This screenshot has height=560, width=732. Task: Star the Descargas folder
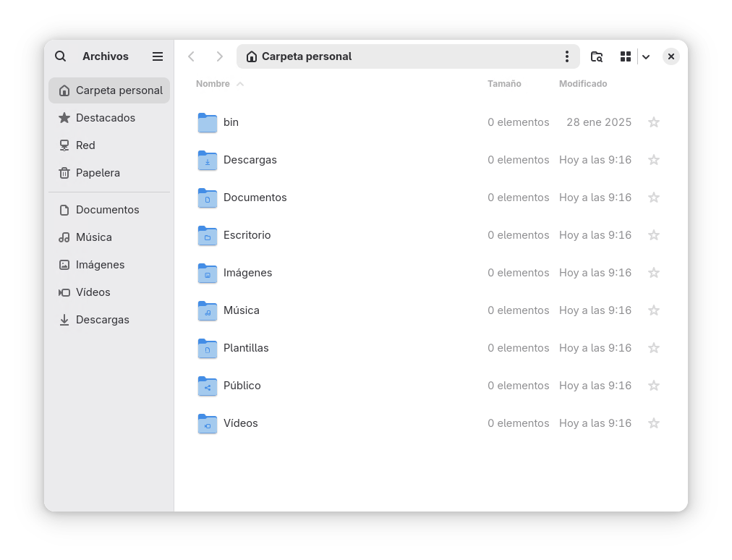point(653,159)
